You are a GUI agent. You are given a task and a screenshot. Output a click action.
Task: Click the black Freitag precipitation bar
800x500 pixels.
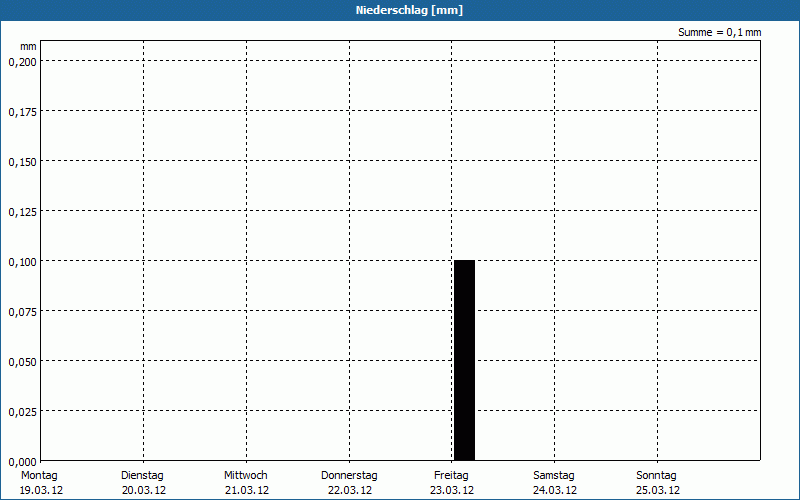pyautogui.click(x=464, y=360)
